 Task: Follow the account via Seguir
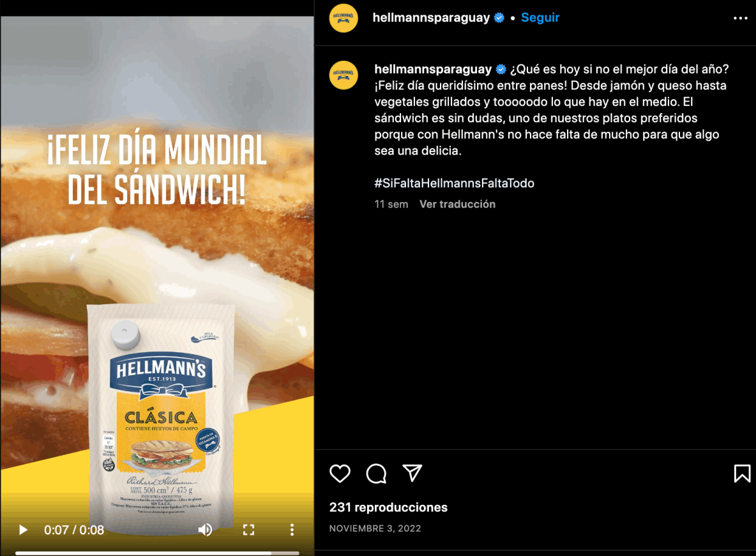click(x=540, y=17)
